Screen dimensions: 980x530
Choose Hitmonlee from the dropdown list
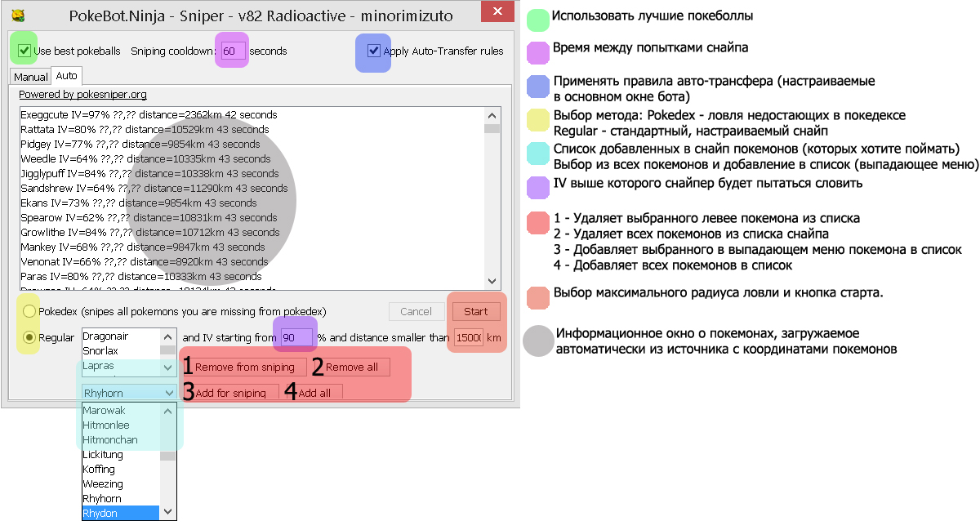[121, 425]
